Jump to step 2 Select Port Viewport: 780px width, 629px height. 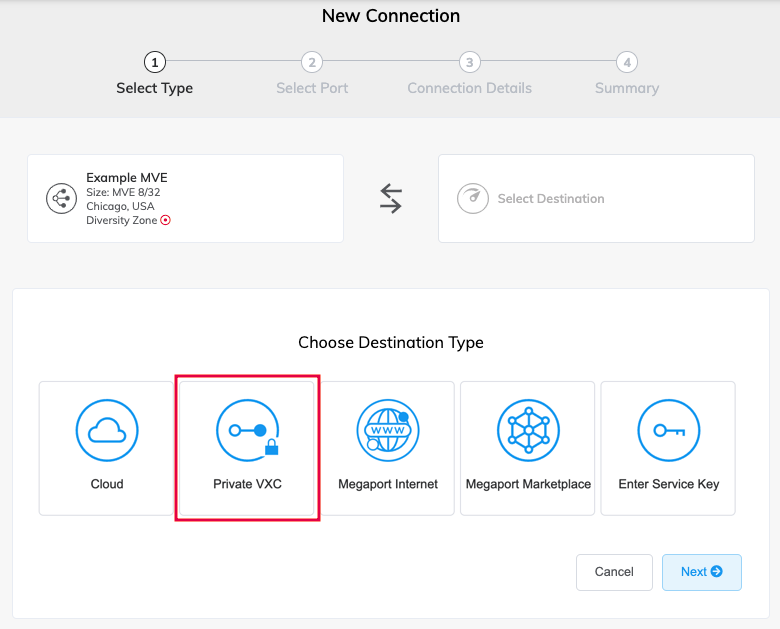[312, 63]
